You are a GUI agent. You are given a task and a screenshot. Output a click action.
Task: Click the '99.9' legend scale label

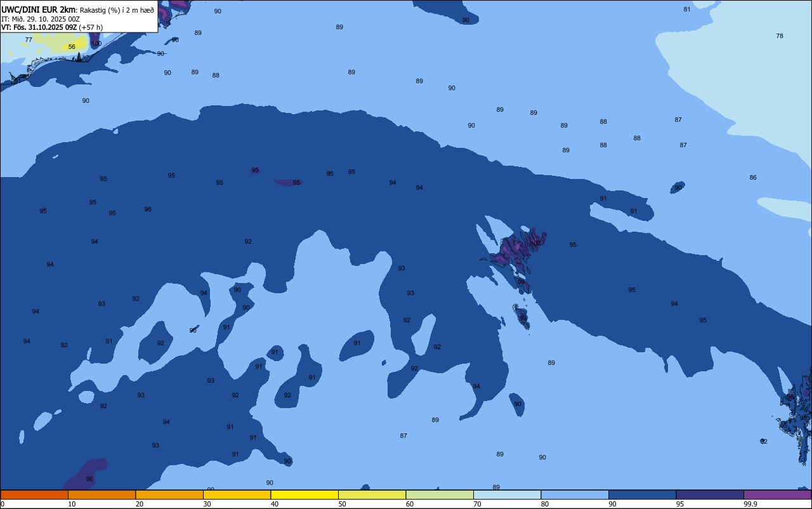point(750,504)
